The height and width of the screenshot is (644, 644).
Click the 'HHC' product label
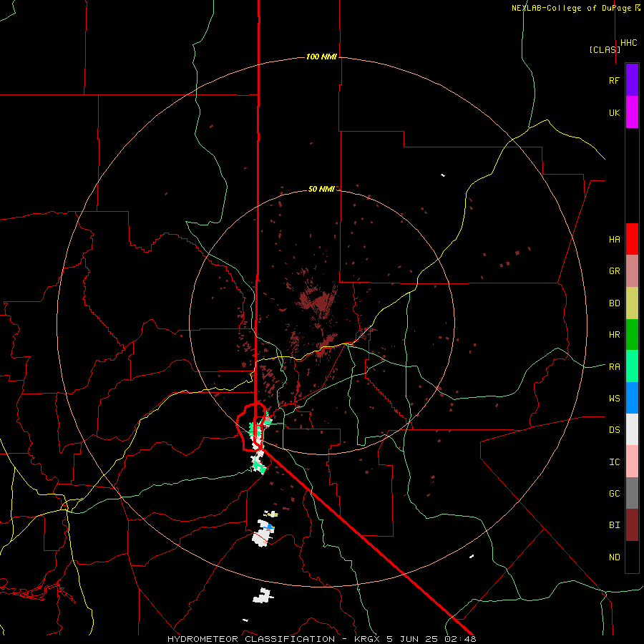[629, 43]
